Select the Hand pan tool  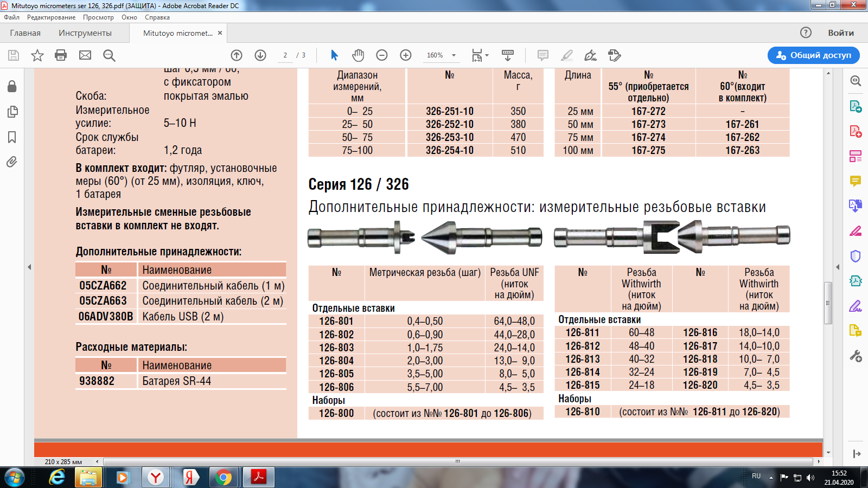[358, 55]
